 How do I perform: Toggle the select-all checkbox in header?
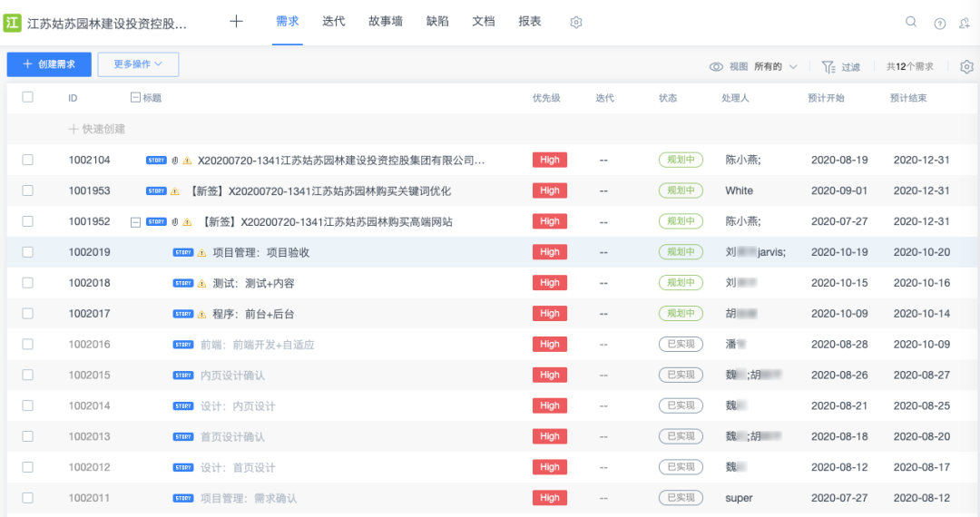pyautogui.click(x=27, y=97)
